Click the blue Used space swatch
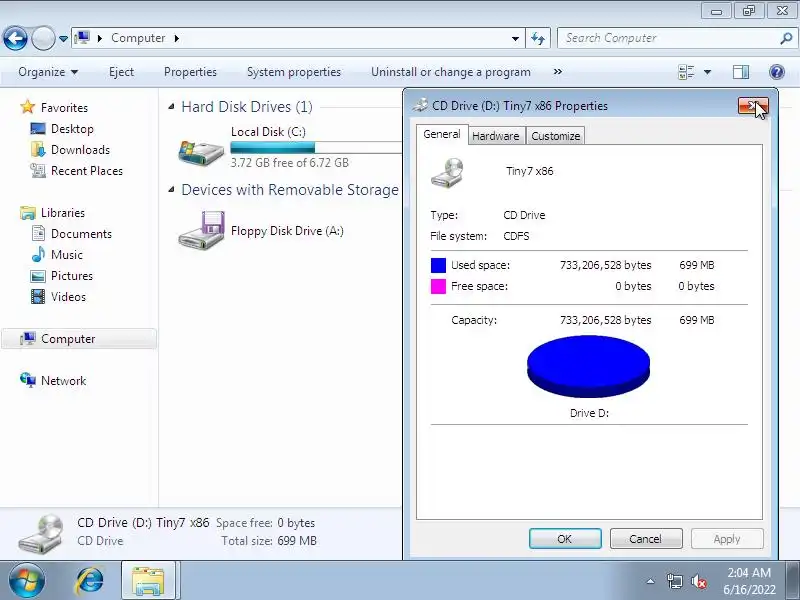This screenshot has height=600, width=800. click(438, 265)
